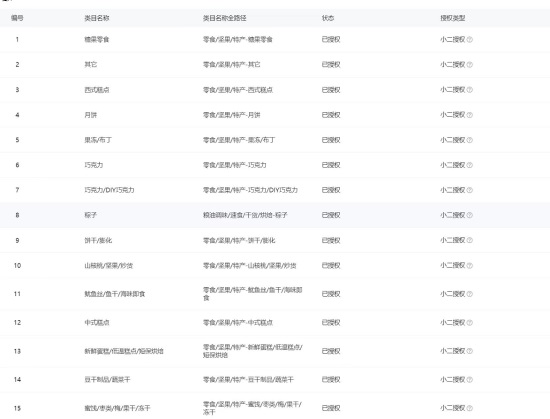Click the 编号 column header
The width and height of the screenshot is (550, 419).
[17, 18]
